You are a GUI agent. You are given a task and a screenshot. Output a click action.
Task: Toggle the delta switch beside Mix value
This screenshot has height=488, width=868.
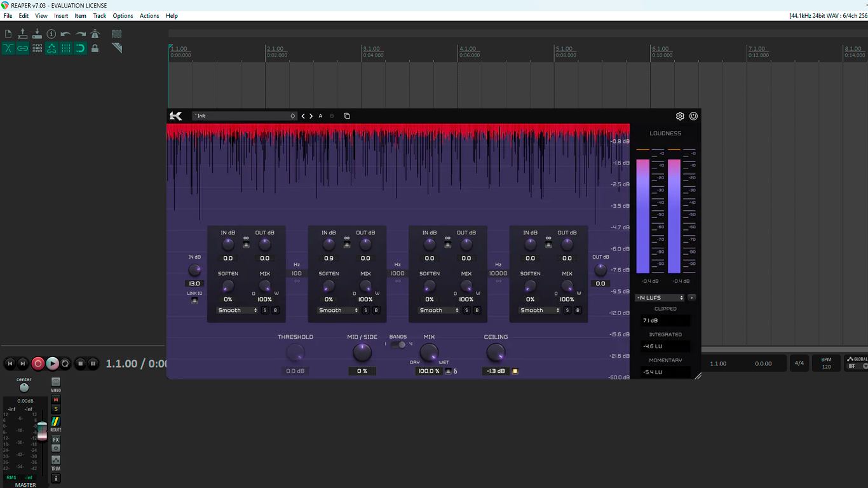pyautogui.click(x=448, y=371)
